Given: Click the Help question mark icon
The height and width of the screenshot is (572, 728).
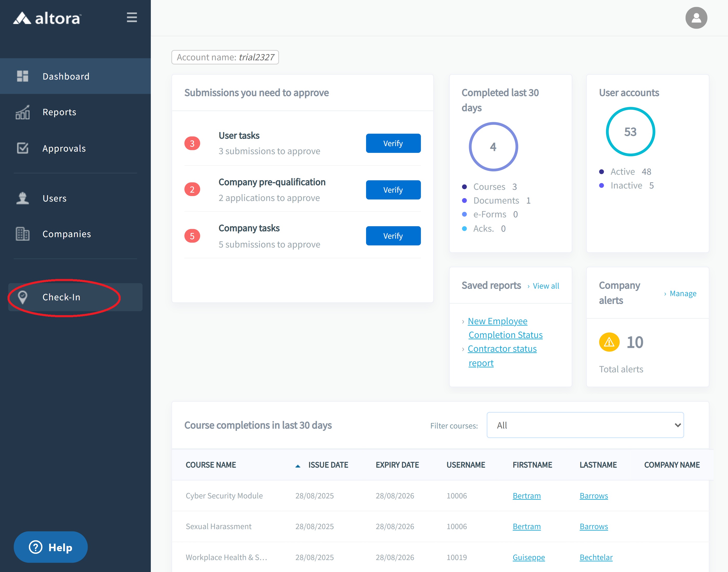Looking at the screenshot, I should pyautogui.click(x=36, y=547).
